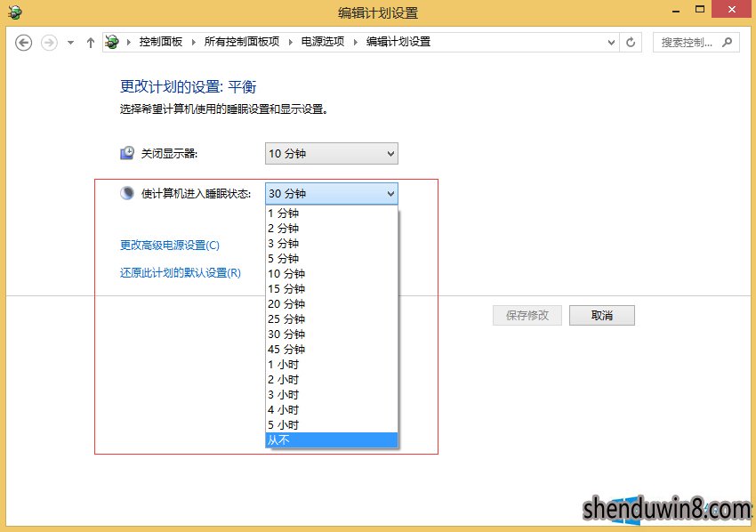
Task: Open address bar history dropdown
Action: [x=611, y=43]
